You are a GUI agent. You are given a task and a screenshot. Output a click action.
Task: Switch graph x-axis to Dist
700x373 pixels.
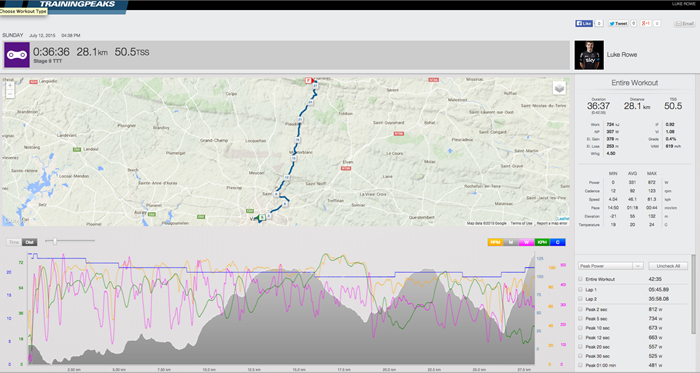click(x=29, y=242)
